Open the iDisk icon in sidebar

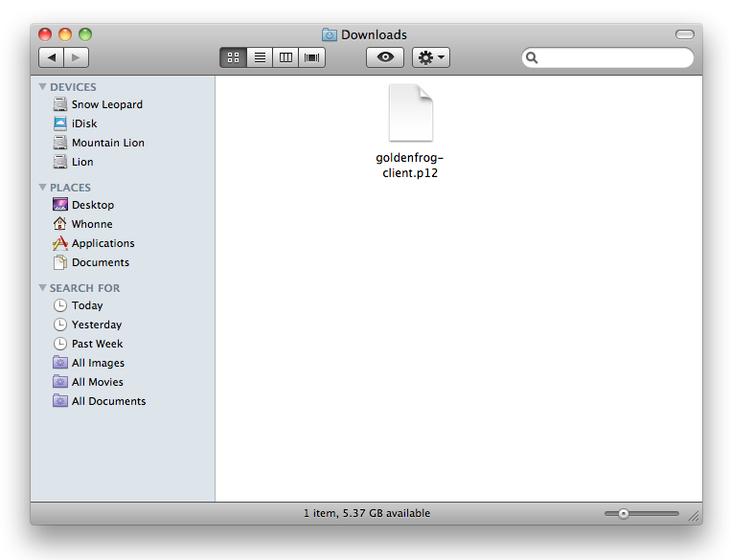tap(60, 123)
